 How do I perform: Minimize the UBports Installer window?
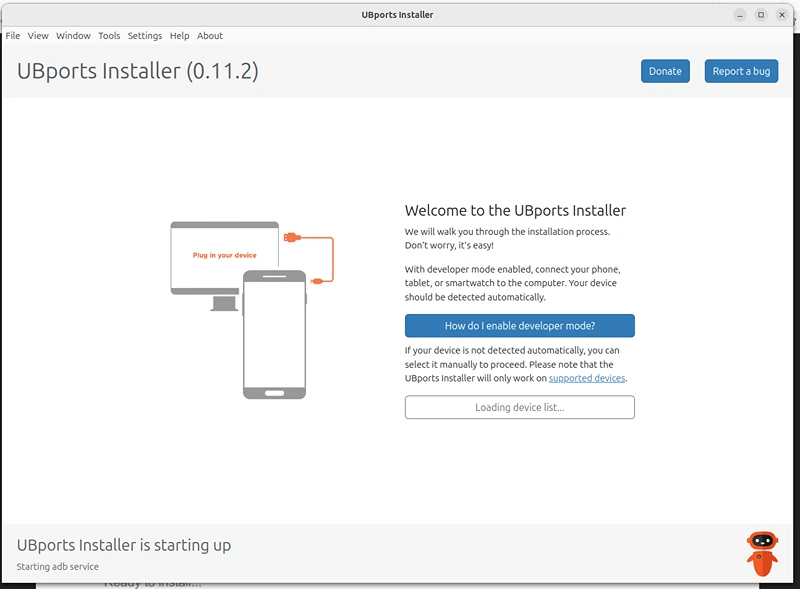740,15
